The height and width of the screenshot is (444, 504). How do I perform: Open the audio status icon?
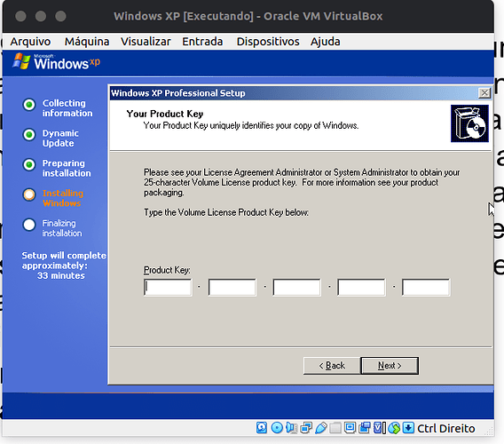point(291,428)
